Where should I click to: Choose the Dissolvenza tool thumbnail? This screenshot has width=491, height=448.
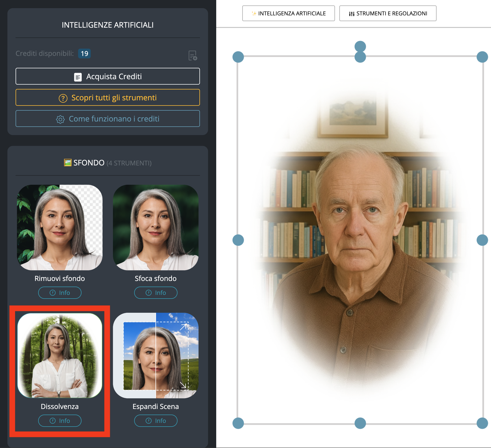[60, 355]
